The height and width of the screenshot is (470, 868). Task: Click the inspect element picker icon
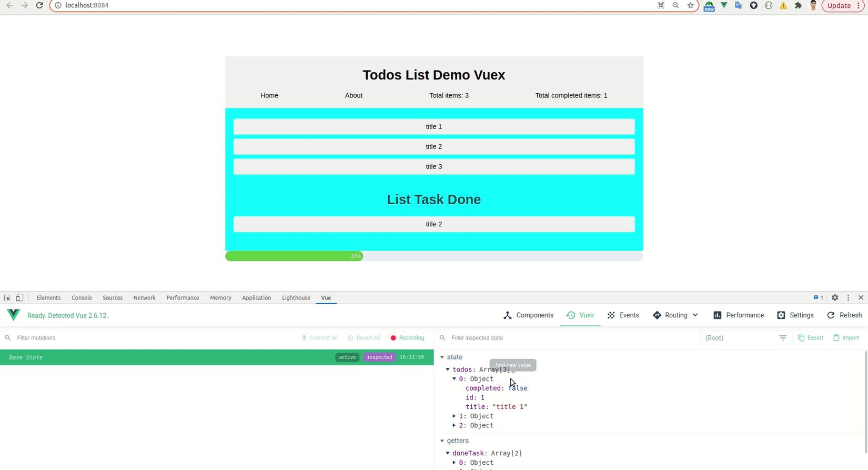7,298
